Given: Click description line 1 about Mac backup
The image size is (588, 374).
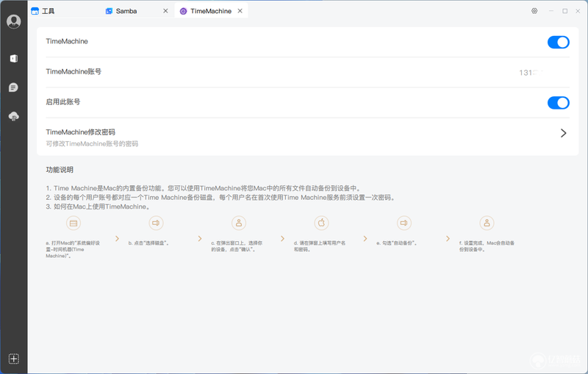Looking at the screenshot, I should (204, 188).
